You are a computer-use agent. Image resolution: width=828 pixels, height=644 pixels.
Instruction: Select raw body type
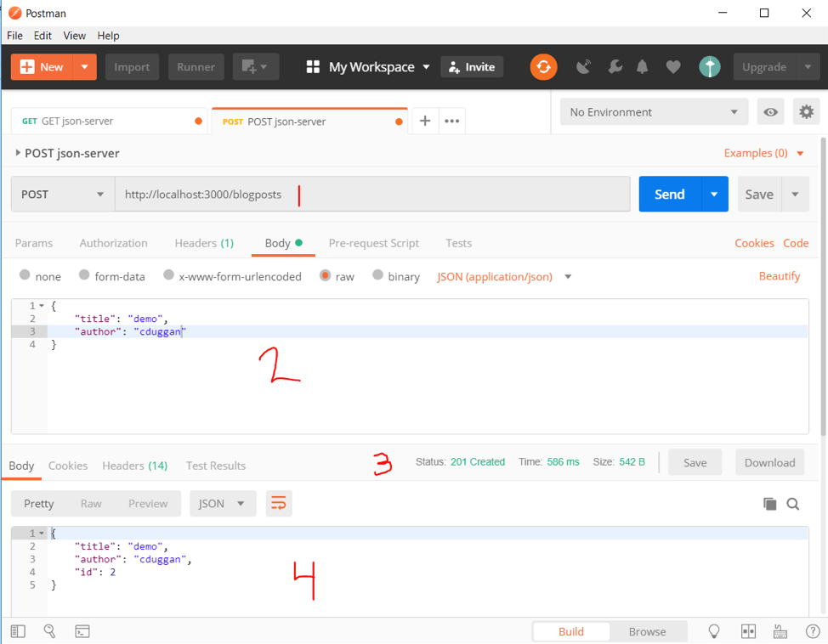pos(325,275)
